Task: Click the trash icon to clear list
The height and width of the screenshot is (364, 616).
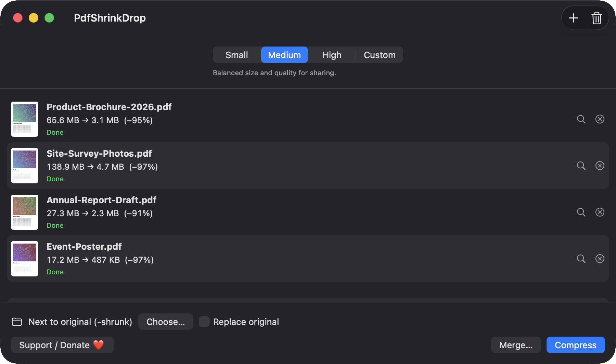Action: (x=596, y=18)
